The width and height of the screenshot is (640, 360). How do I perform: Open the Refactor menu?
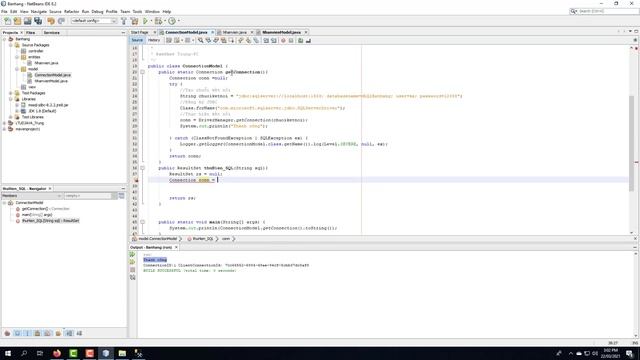tap(71, 11)
